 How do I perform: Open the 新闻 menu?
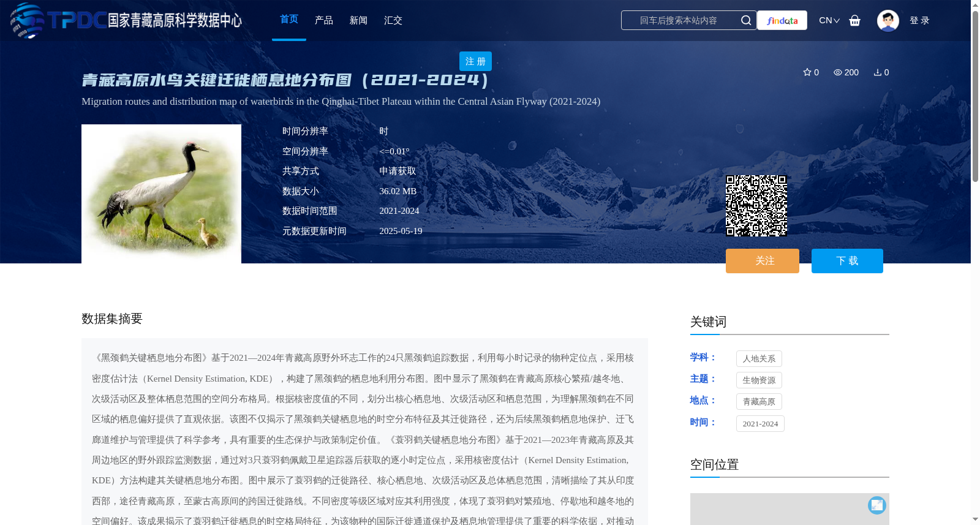[358, 20]
